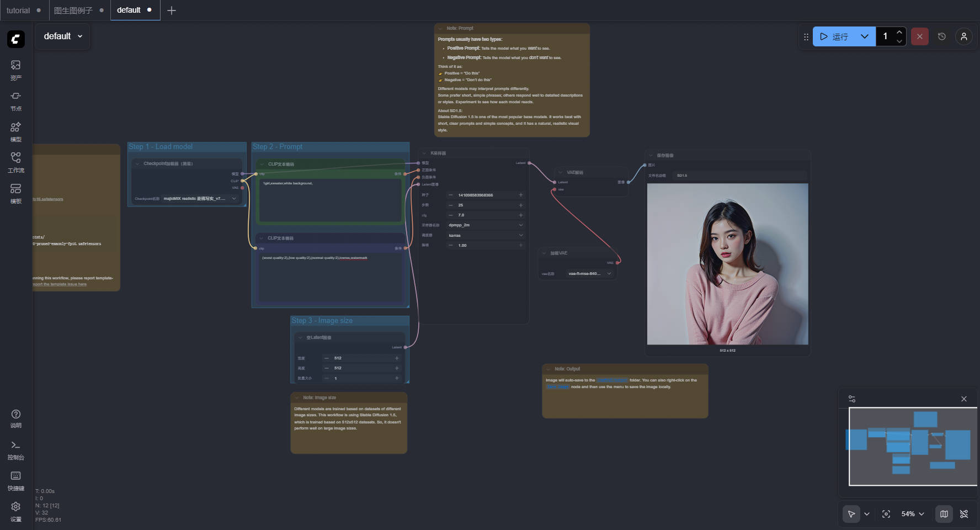Open the 54% zoom level dropdown
The width and height of the screenshot is (980, 530).
(913, 514)
